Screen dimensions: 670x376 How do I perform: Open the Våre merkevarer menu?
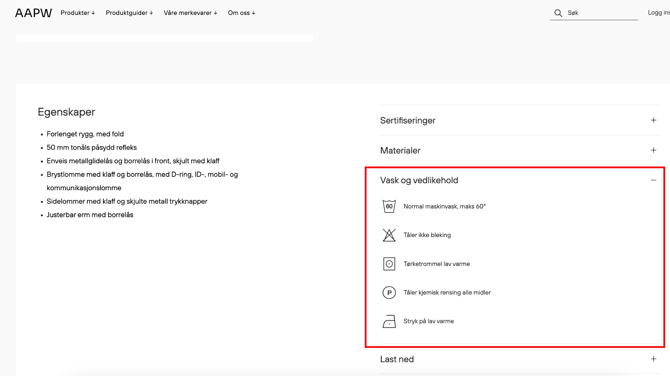tap(190, 13)
